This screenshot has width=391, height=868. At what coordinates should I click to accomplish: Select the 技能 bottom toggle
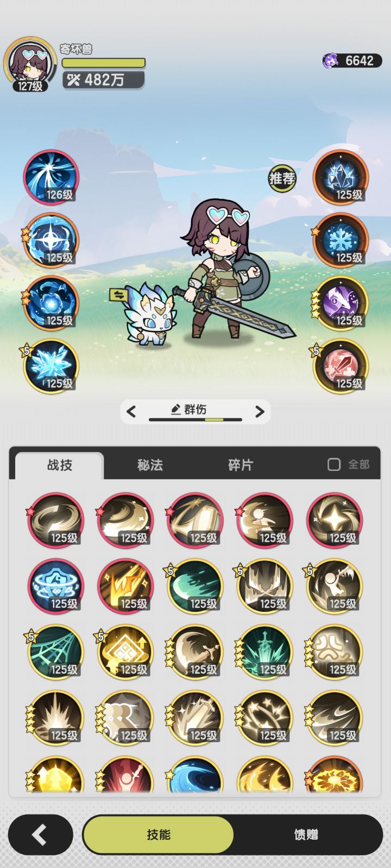(x=158, y=834)
